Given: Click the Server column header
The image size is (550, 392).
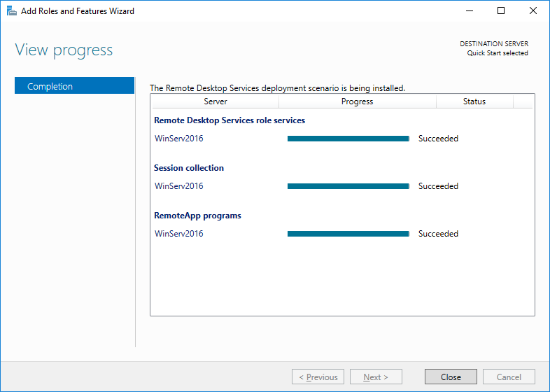Looking at the screenshot, I should 215,101.
